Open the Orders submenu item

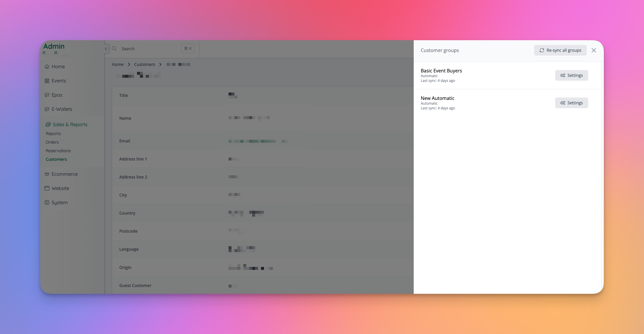[x=52, y=142]
